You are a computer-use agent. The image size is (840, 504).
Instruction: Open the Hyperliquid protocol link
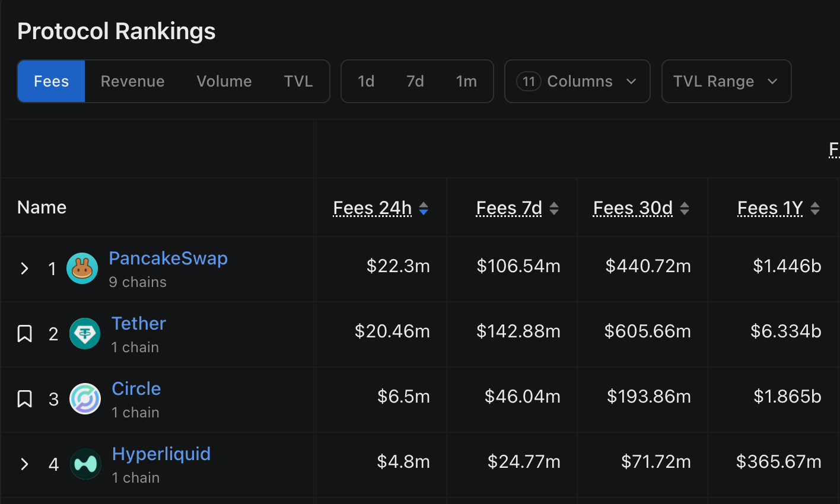161,454
